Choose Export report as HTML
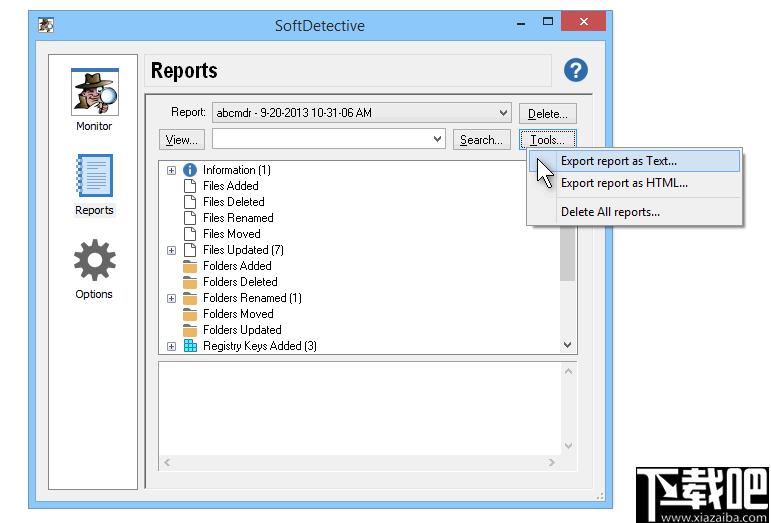The width and height of the screenshot is (771, 523). coord(634,183)
